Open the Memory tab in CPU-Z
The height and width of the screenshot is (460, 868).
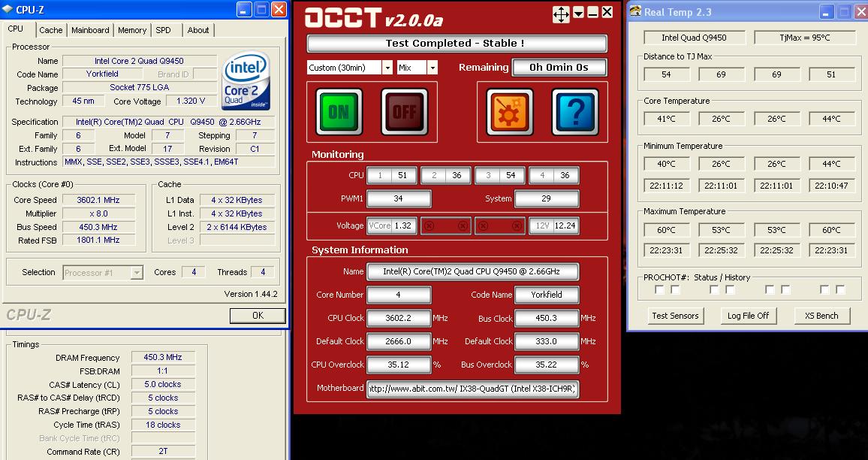(x=131, y=30)
